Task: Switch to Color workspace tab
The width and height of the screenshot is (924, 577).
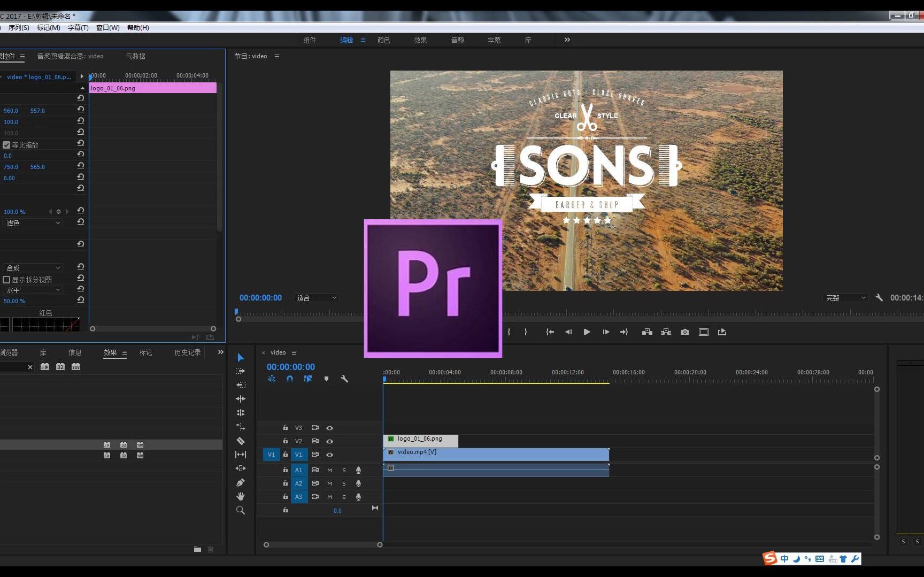Action: [383, 40]
